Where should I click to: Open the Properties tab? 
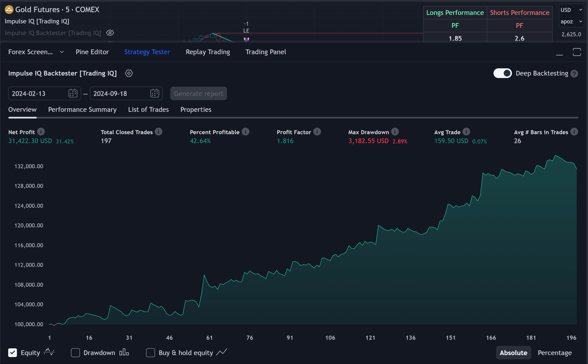tap(196, 110)
